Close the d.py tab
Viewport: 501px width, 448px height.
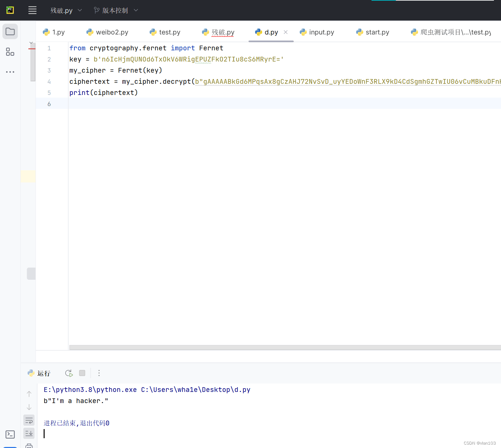pyautogui.click(x=286, y=32)
